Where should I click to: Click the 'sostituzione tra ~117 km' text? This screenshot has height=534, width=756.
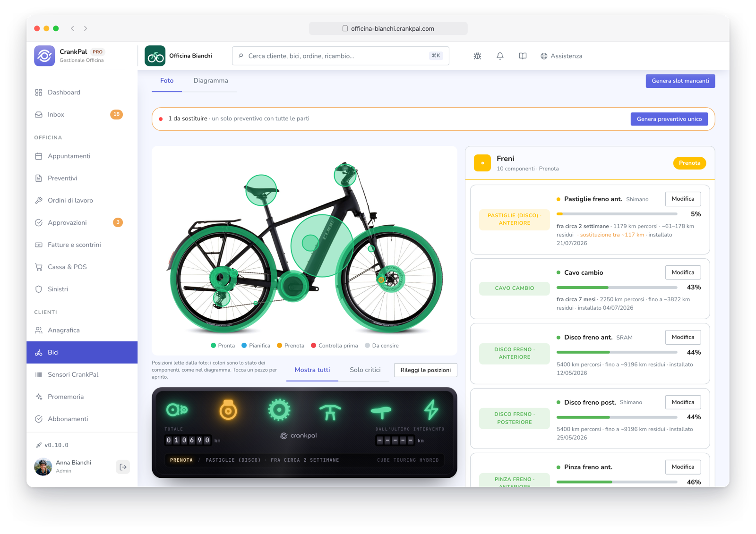(x=612, y=235)
